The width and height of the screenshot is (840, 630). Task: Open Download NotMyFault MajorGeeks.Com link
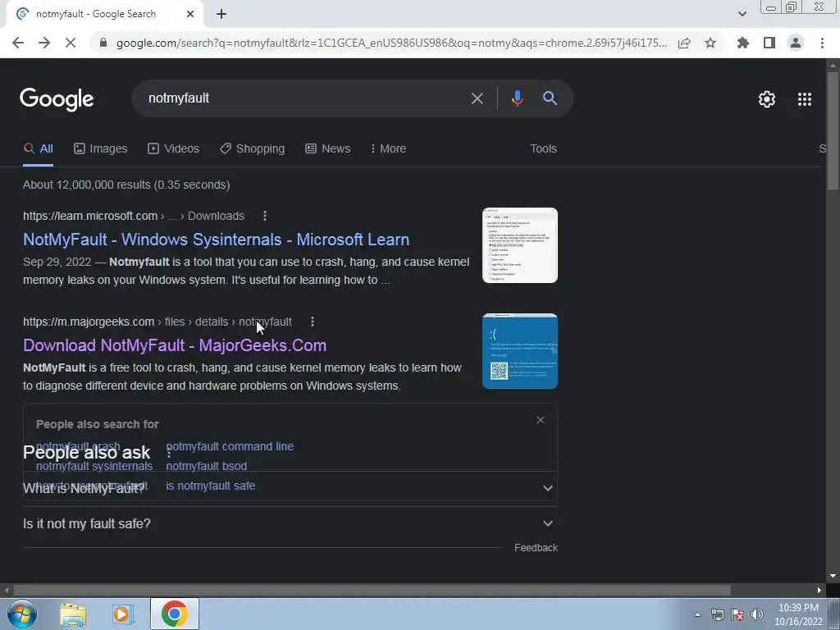coord(175,345)
